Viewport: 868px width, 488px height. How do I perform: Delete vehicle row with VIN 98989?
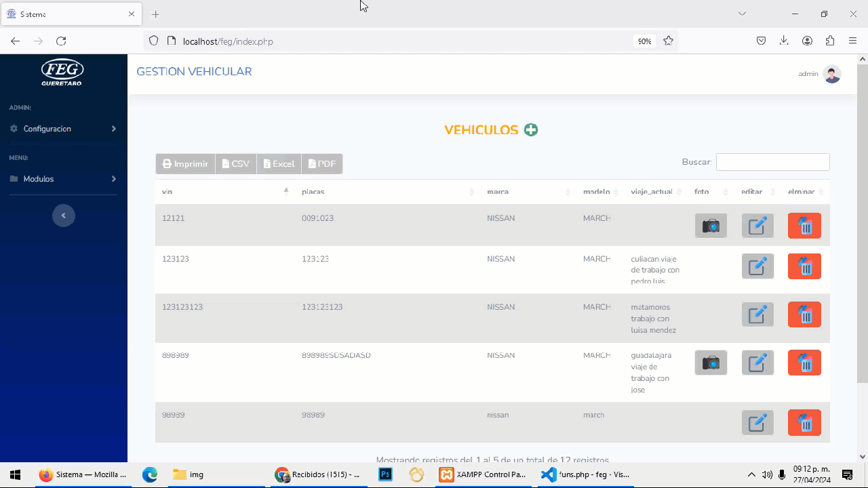(x=804, y=423)
